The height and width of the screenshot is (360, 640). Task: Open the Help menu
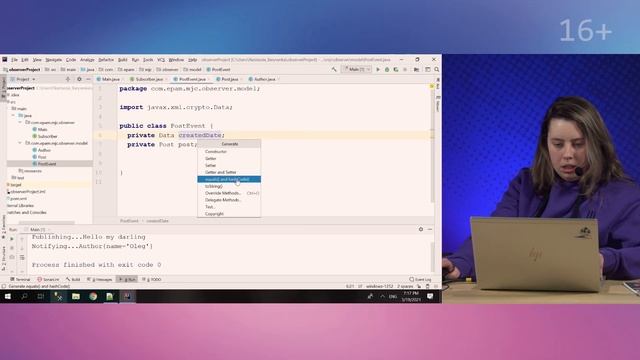[193, 60]
